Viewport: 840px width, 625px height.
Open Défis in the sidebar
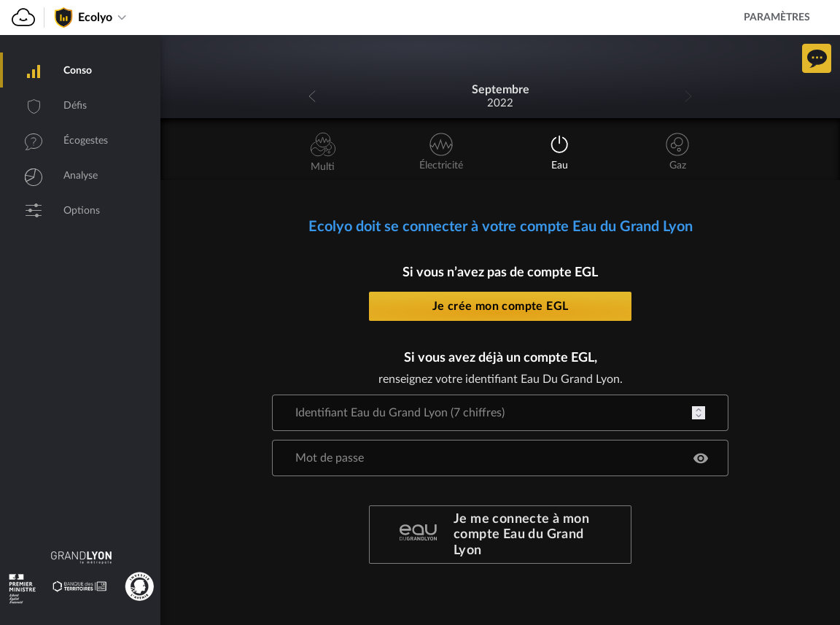tap(80, 105)
